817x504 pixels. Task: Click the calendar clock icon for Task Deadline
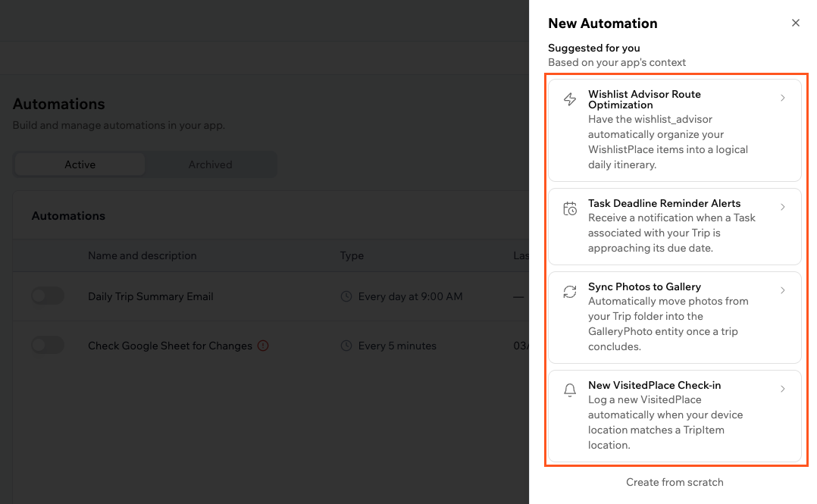570,208
